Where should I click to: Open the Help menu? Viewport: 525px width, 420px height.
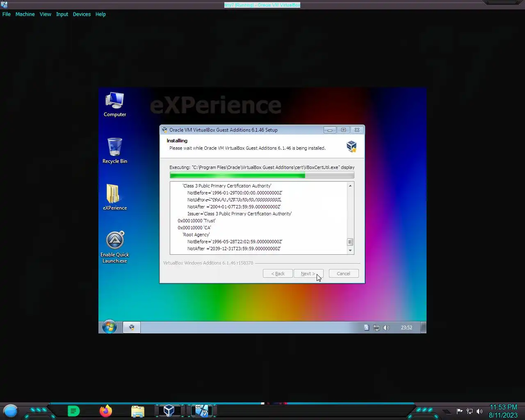[100, 14]
